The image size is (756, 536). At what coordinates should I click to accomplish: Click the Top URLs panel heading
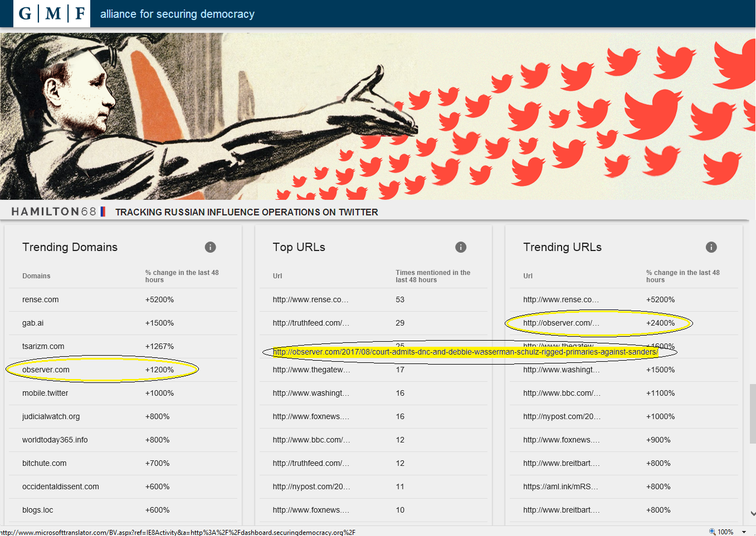tap(299, 247)
